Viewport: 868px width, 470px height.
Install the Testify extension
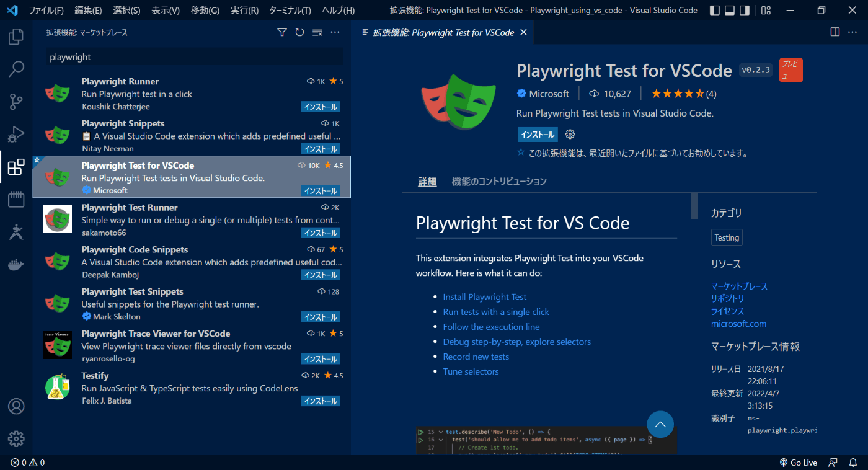(321, 401)
